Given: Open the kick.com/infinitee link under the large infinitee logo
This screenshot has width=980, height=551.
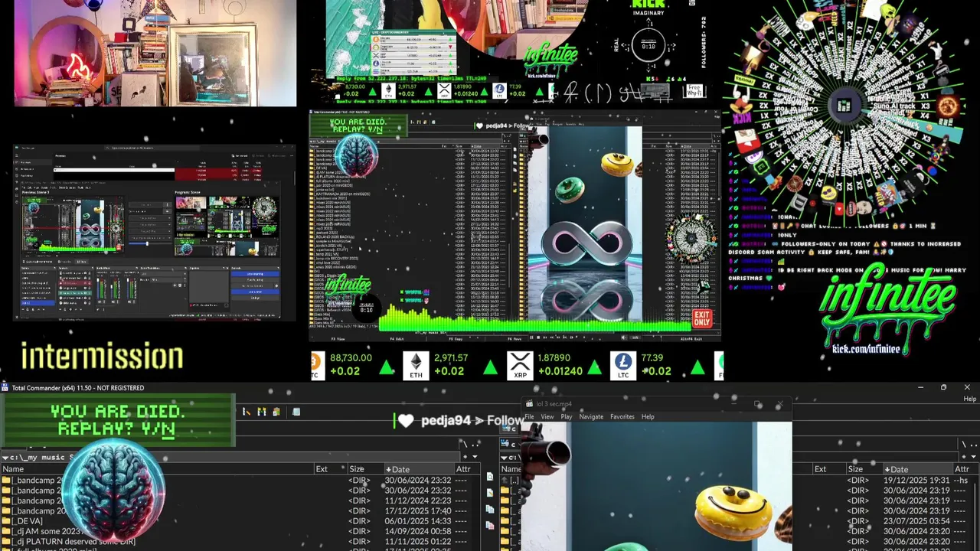Looking at the screenshot, I should tap(866, 349).
